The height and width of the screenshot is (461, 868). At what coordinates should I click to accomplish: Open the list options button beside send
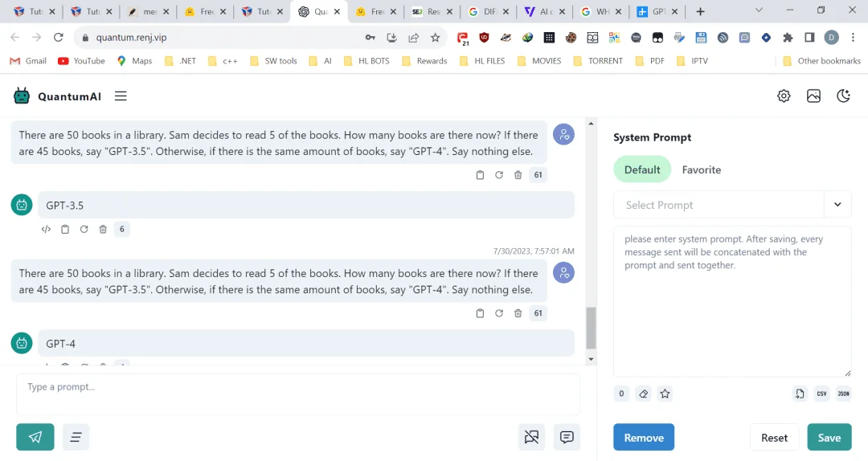pos(76,437)
